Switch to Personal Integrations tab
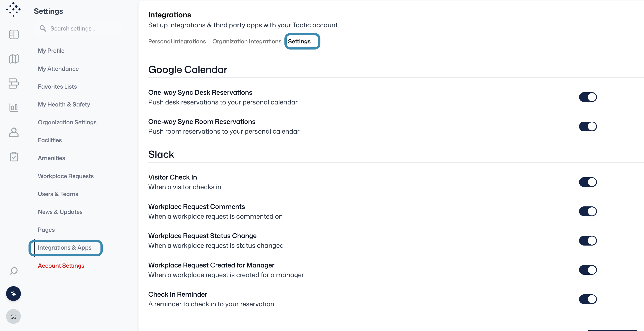The width and height of the screenshot is (644, 331). (177, 41)
